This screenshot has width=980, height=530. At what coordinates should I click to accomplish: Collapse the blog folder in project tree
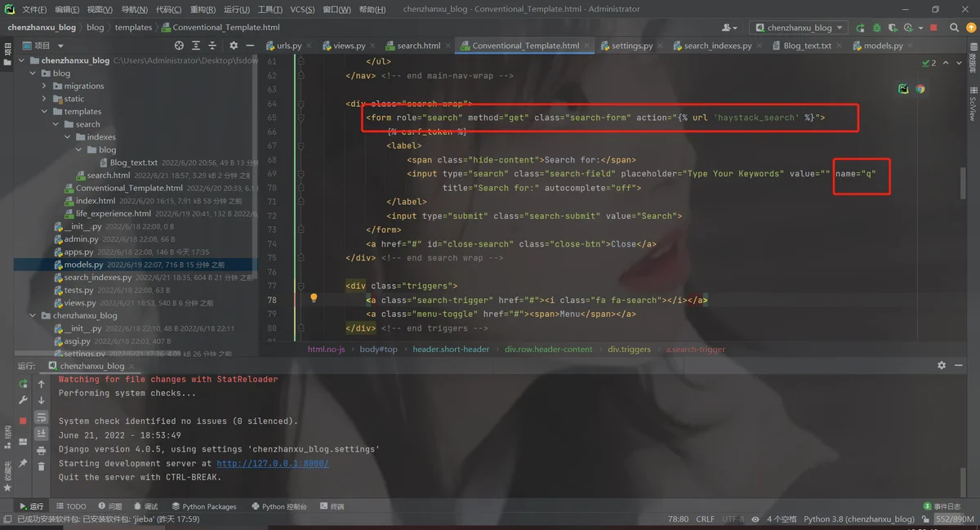(33, 73)
